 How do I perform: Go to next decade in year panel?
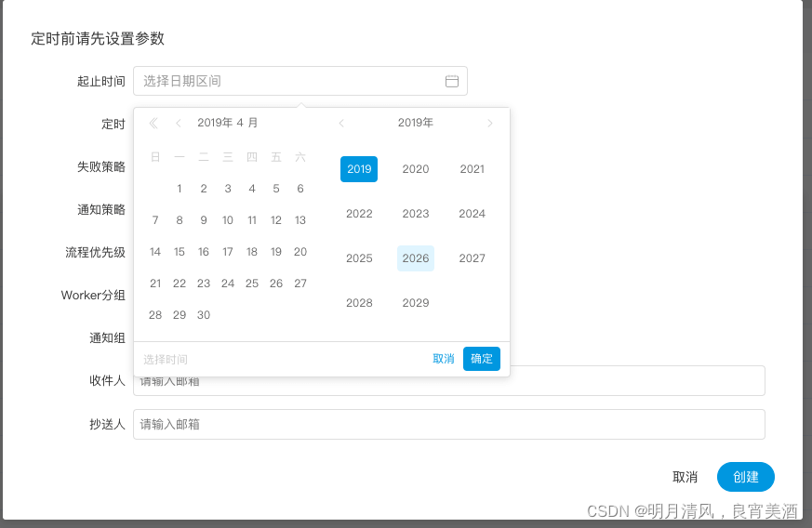[x=490, y=124]
